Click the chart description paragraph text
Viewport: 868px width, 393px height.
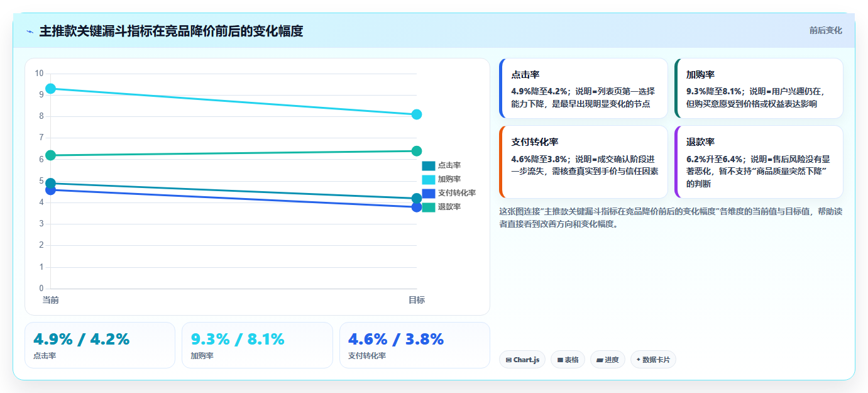671,218
